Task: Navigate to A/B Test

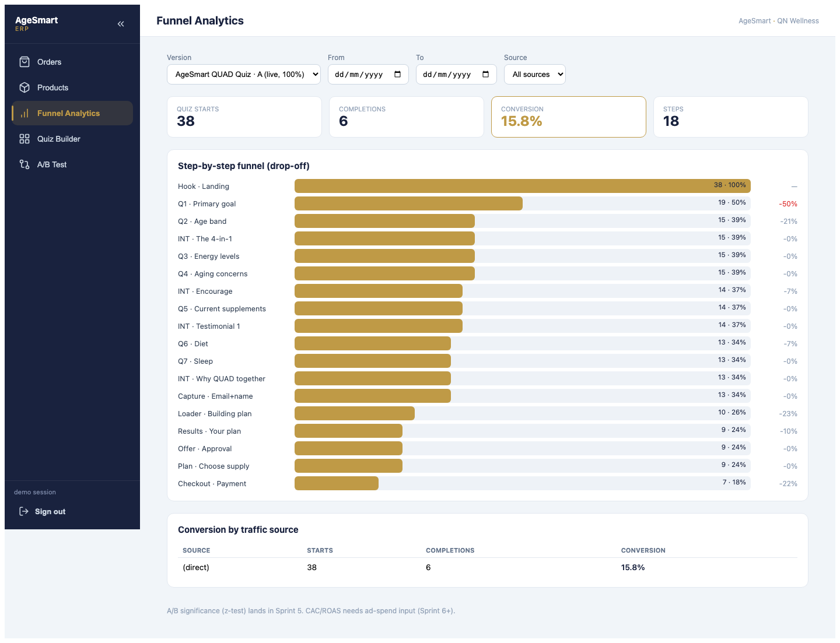Action: (72, 164)
